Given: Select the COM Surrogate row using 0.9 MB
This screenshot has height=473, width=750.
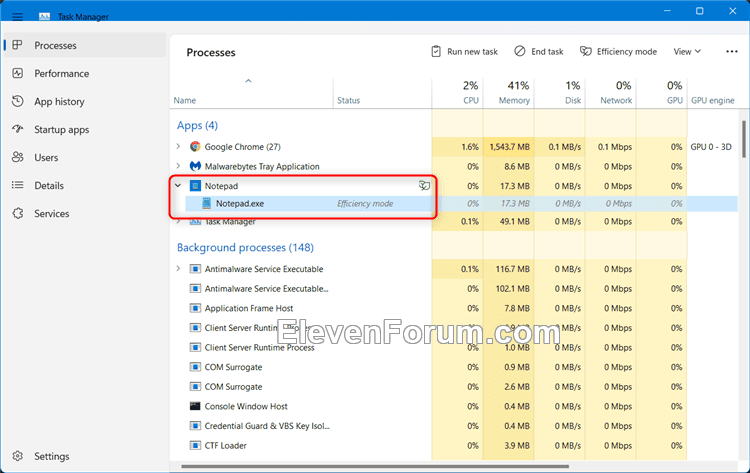Looking at the screenshot, I should click(x=453, y=367).
